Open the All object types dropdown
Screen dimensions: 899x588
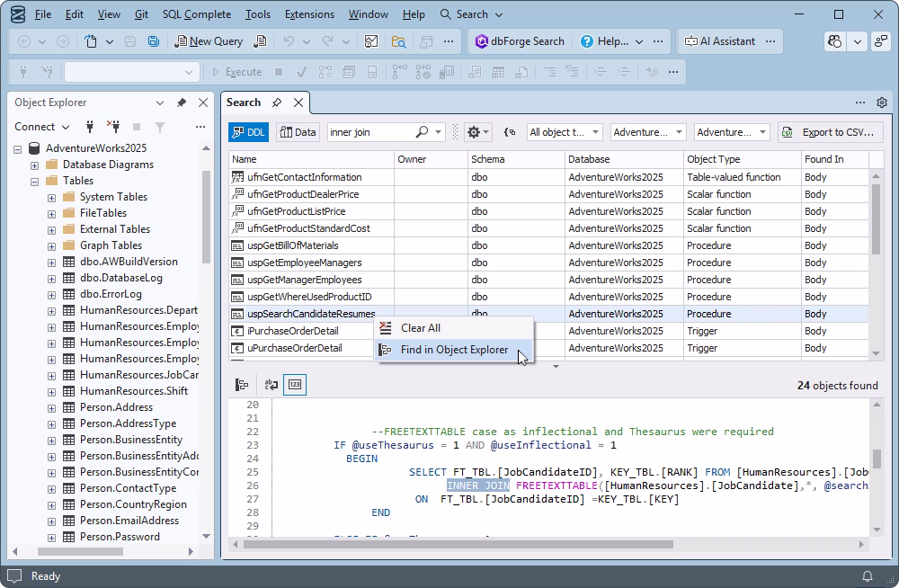[x=564, y=131]
